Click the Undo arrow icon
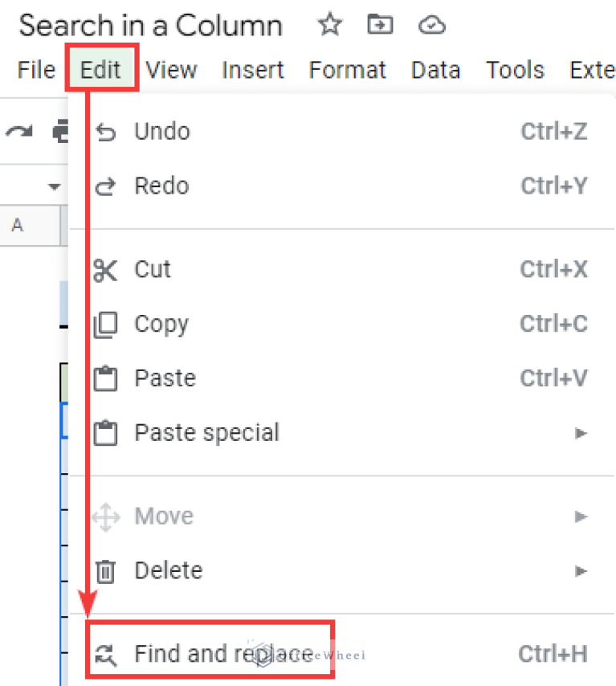616x686 pixels. (105, 131)
